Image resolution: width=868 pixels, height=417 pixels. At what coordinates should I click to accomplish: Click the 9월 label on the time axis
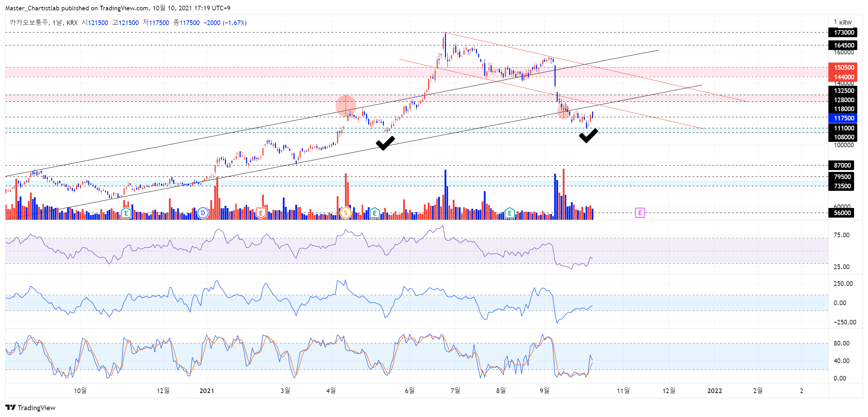point(545,391)
